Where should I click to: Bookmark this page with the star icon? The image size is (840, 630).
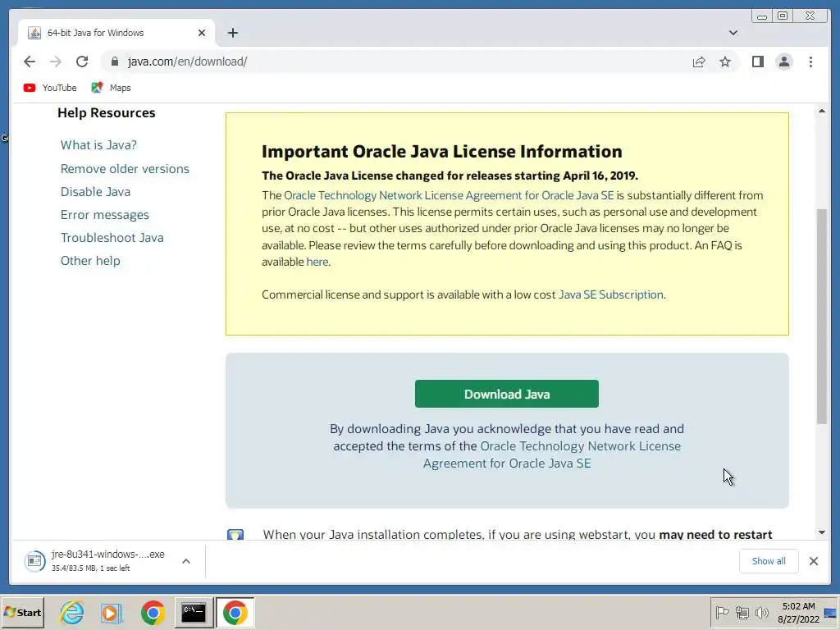pos(725,62)
